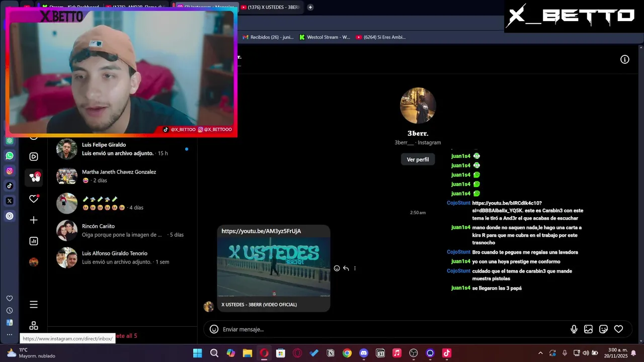Open the Player icon in Opera sidebar

pyautogui.click(x=10, y=216)
